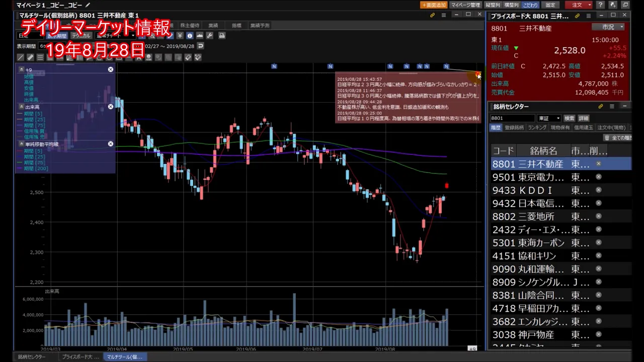Click link icon in Multi-tool title bar

click(x=432, y=15)
